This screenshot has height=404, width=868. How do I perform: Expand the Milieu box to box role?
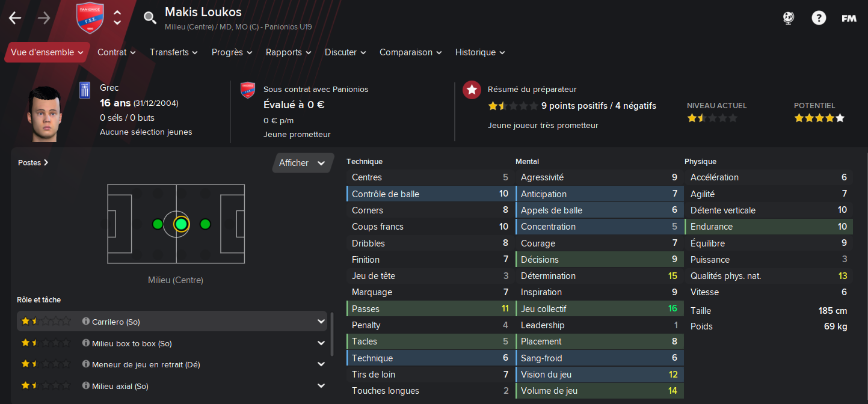pos(321,343)
